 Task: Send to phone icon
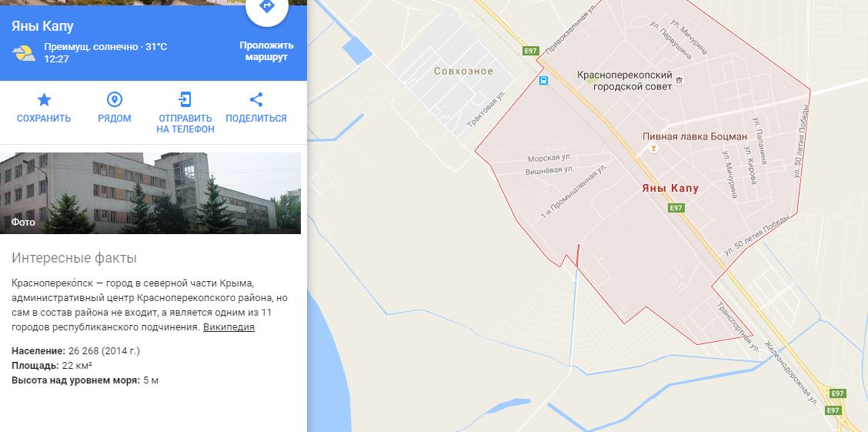click(x=185, y=99)
